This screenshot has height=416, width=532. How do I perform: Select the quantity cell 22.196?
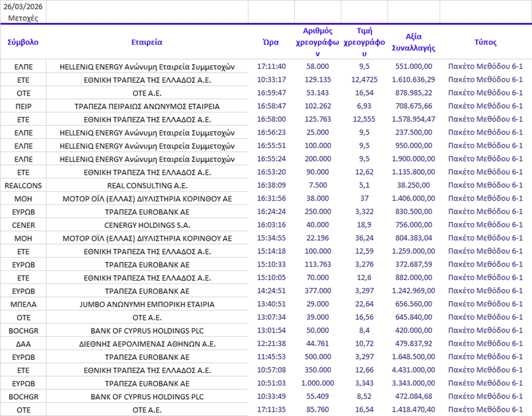(x=317, y=239)
